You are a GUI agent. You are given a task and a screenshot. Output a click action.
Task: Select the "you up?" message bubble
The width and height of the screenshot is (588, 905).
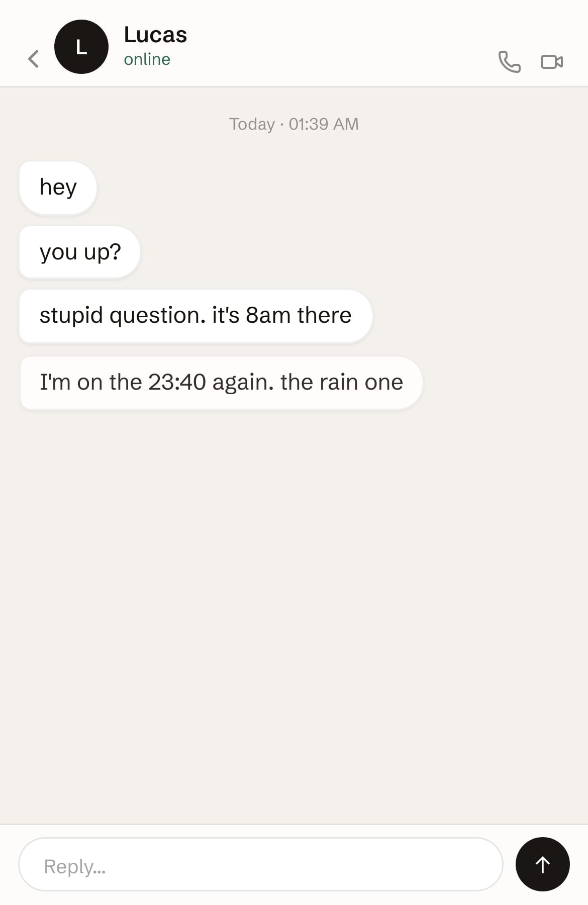click(x=80, y=252)
